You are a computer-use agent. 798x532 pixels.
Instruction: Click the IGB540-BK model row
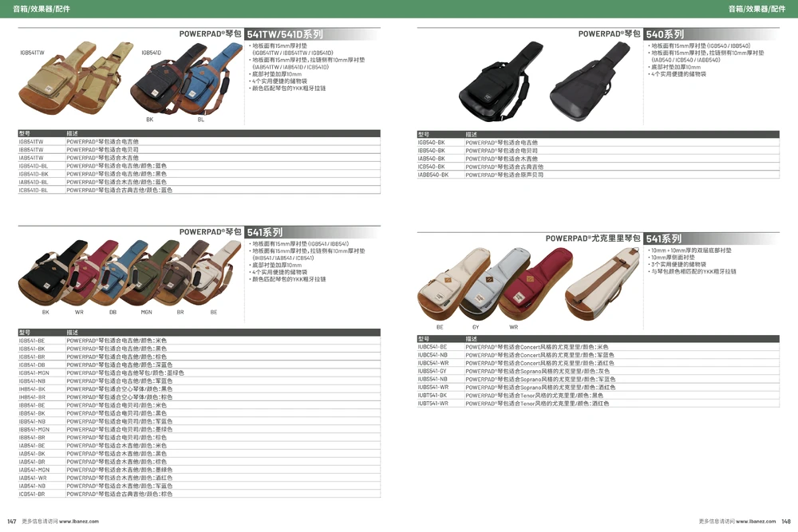pyautogui.click(x=598, y=143)
